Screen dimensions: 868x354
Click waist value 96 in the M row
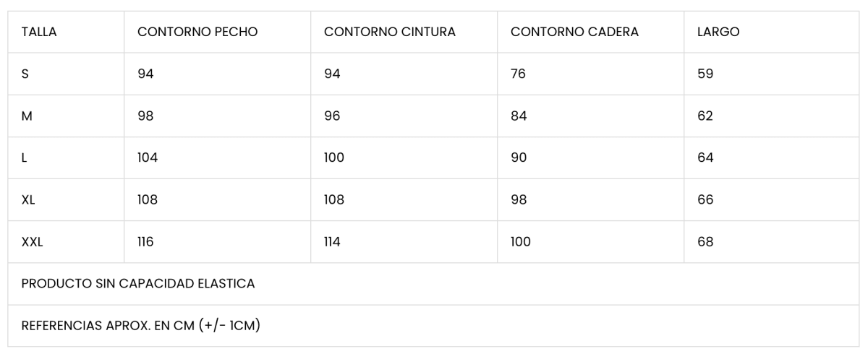[x=332, y=116]
